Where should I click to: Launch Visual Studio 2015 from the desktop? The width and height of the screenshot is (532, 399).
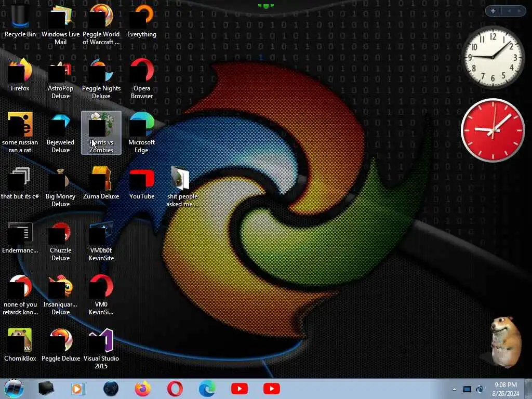[x=101, y=349]
